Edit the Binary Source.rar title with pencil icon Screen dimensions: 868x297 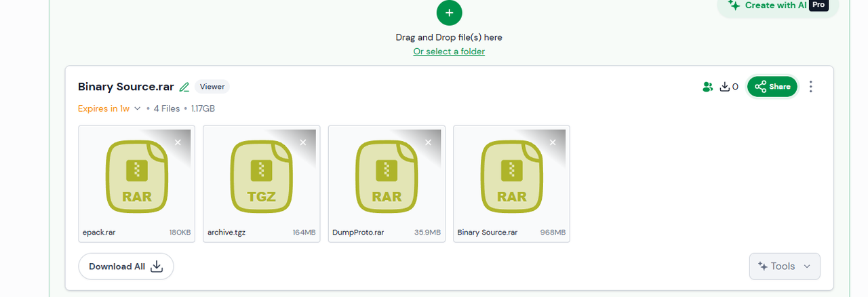click(184, 87)
